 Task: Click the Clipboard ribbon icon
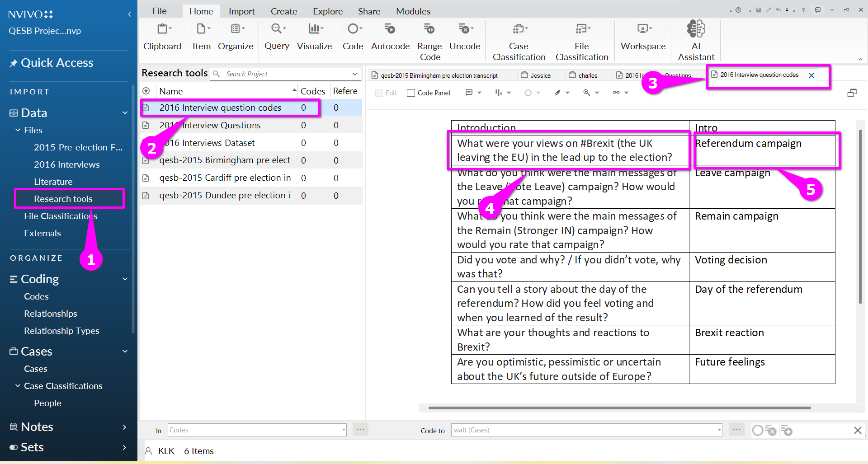click(x=162, y=29)
